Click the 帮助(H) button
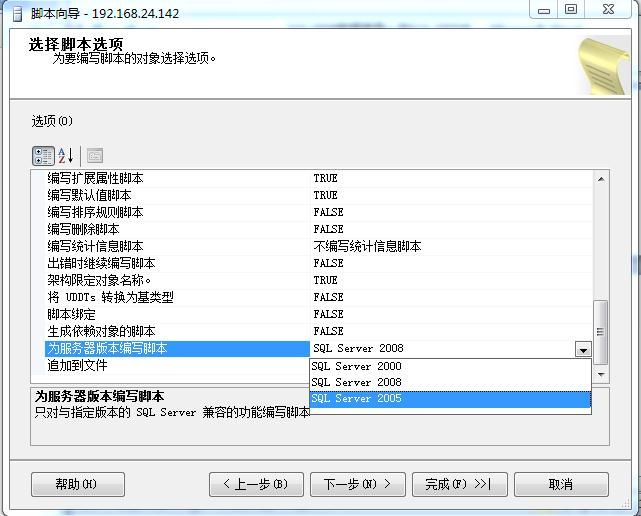 pyautogui.click(x=78, y=485)
